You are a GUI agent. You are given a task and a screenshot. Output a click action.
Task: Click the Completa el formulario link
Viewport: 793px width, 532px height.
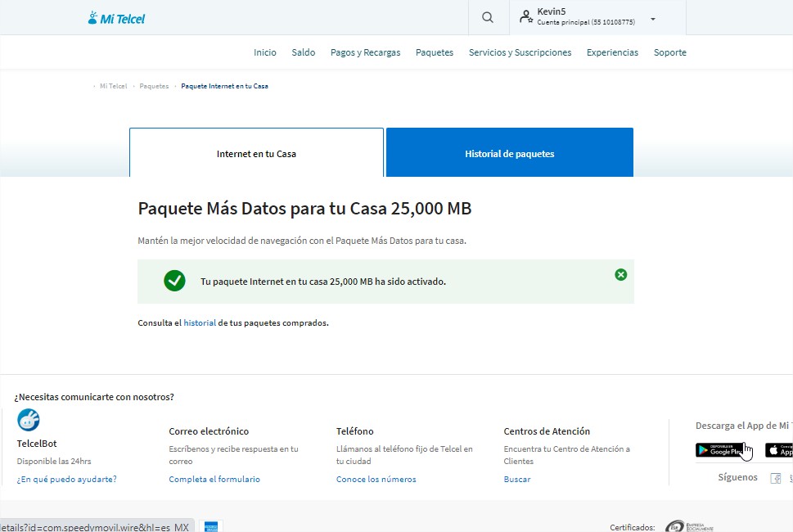click(x=214, y=480)
